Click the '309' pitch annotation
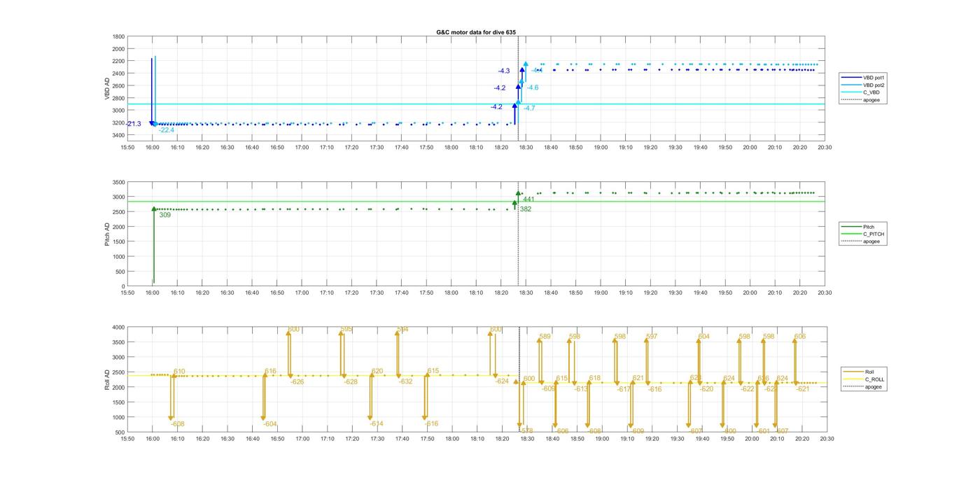This screenshot has height=485, width=980. point(165,215)
